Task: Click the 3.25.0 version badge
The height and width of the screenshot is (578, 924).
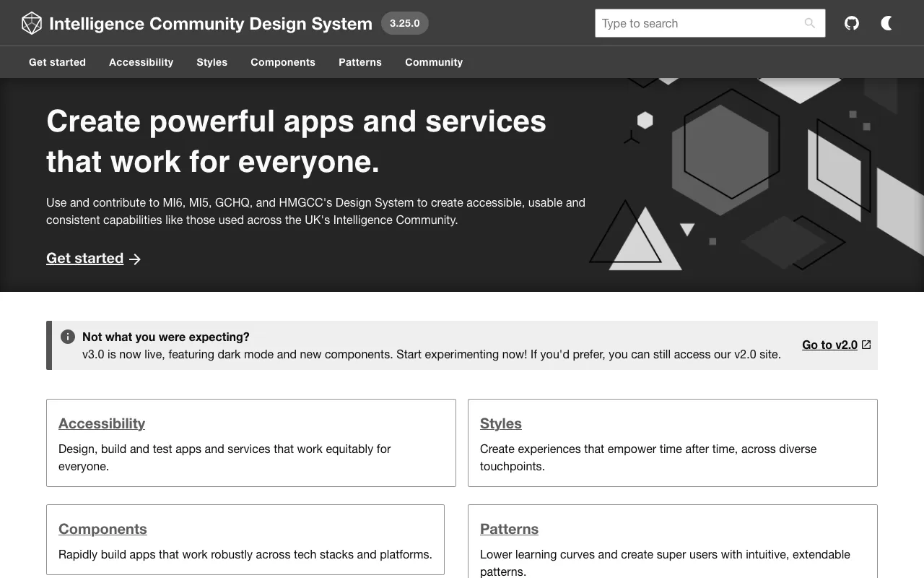Action: pyautogui.click(x=404, y=23)
